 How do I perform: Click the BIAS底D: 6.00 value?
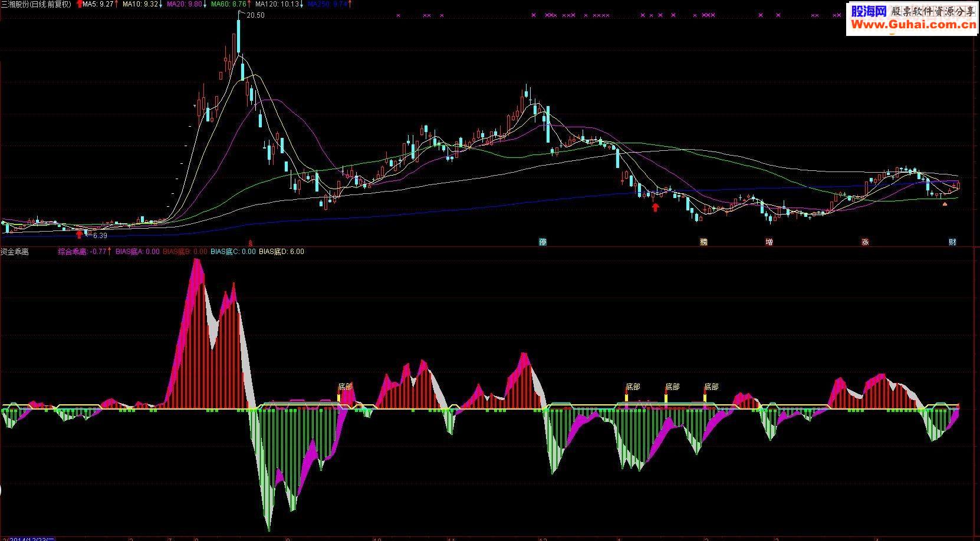coord(281,252)
